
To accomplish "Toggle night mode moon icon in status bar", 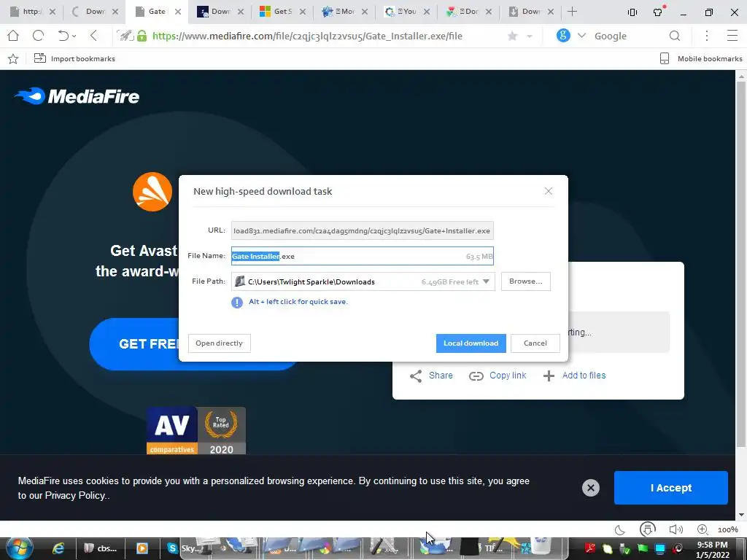I will coord(620,529).
